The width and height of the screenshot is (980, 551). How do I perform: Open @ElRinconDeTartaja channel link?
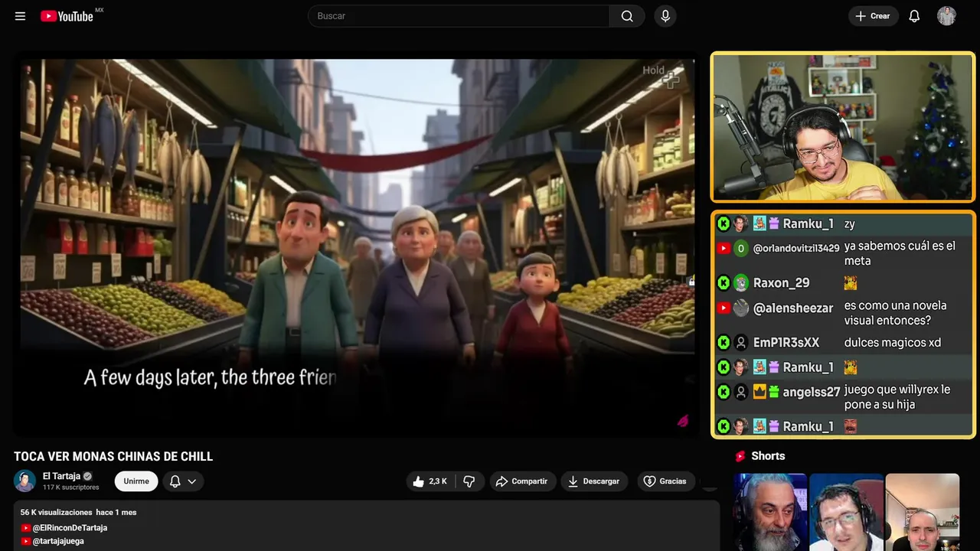pyautogui.click(x=70, y=528)
